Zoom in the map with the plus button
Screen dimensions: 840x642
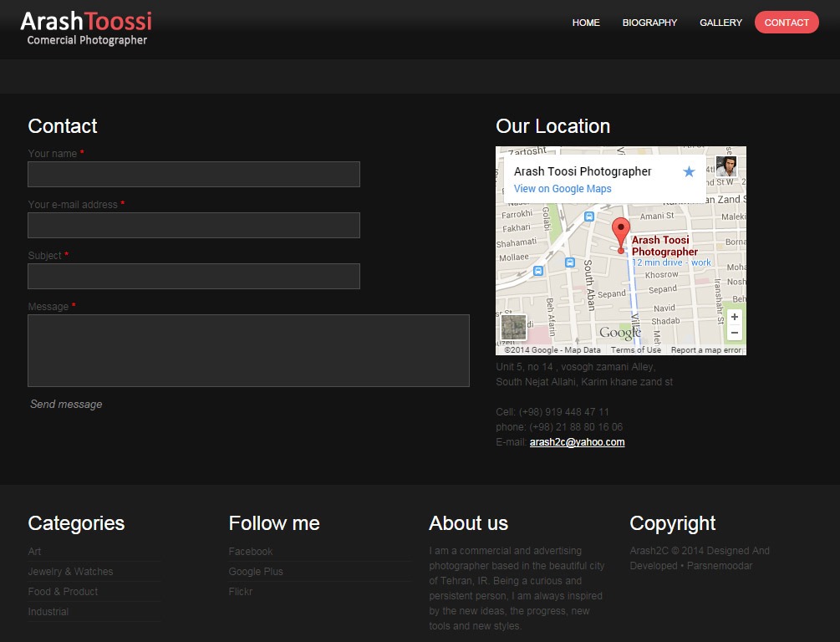click(x=735, y=318)
